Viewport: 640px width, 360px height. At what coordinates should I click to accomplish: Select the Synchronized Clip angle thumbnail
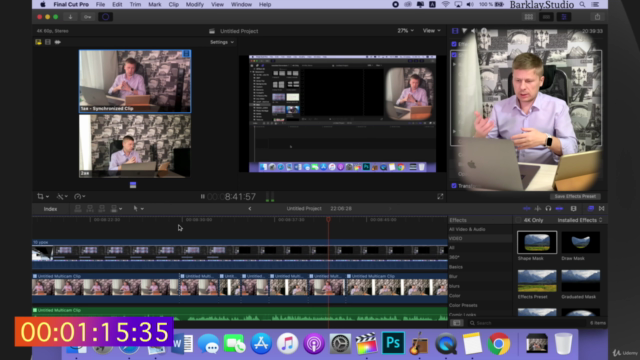(135, 81)
